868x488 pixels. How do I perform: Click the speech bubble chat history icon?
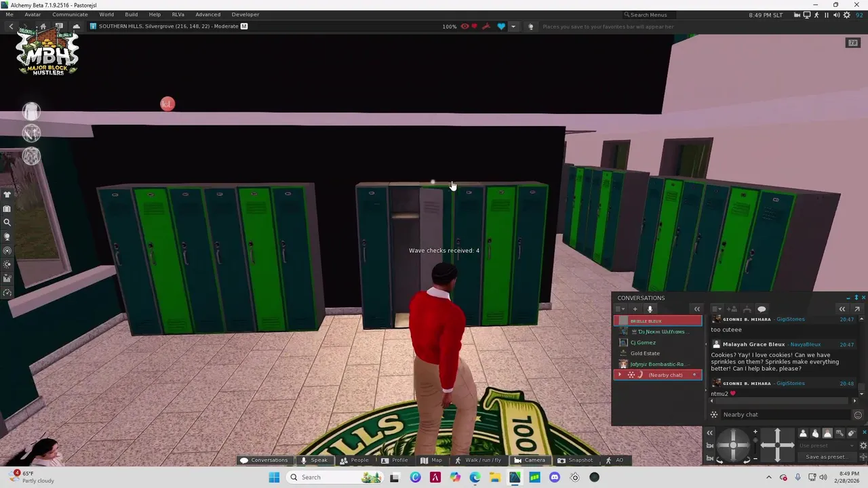coord(762,309)
